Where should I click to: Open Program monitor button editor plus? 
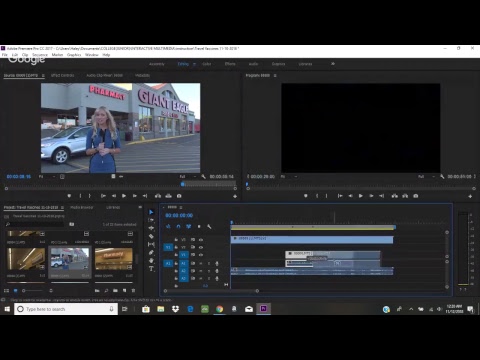[470, 196]
